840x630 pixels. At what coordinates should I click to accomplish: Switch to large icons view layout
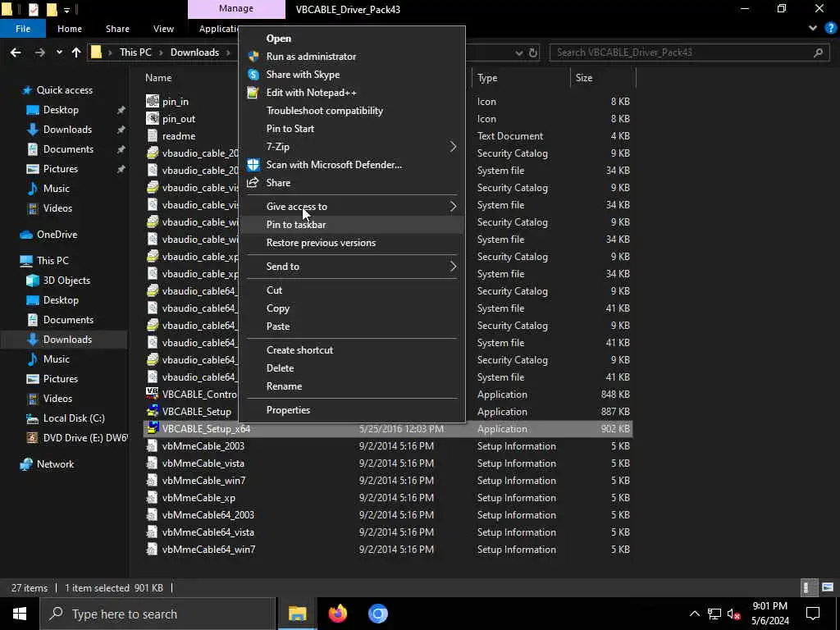click(828, 587)
